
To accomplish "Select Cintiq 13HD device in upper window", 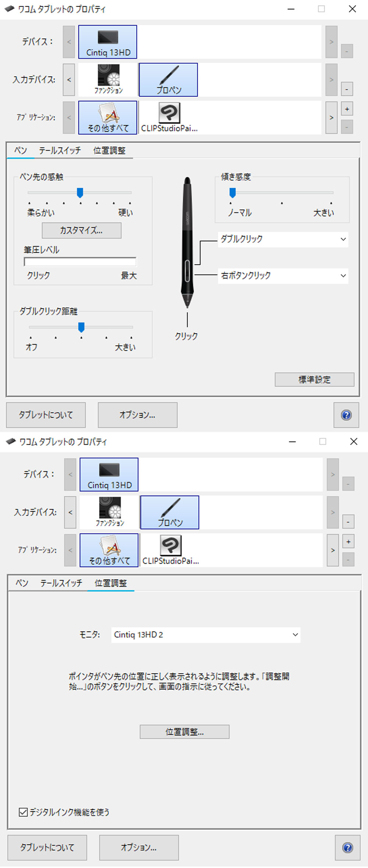I will [x=107, y=42].
